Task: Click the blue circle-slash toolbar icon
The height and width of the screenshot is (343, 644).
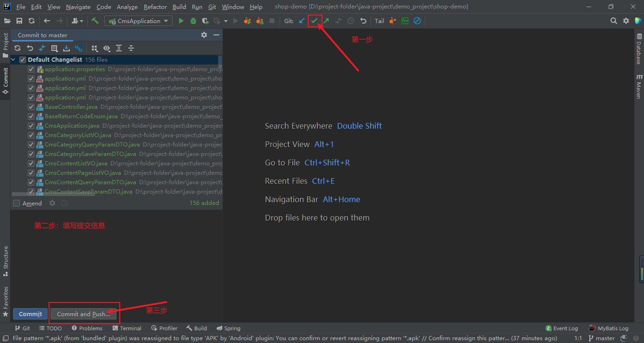Action: 417,21
